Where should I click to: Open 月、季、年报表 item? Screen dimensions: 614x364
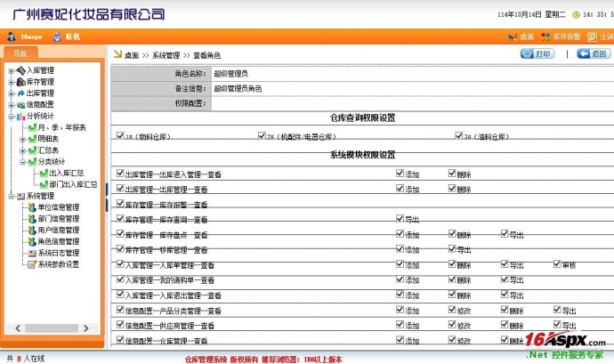coord(62,128)
